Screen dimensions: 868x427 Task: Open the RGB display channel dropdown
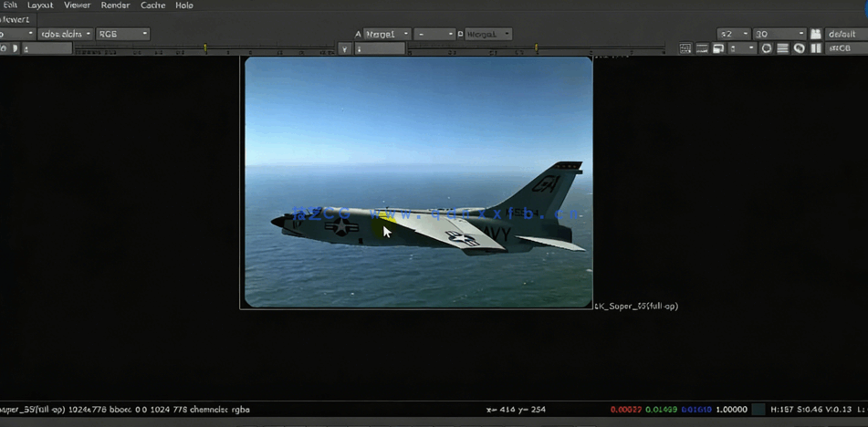coord(122,34)
